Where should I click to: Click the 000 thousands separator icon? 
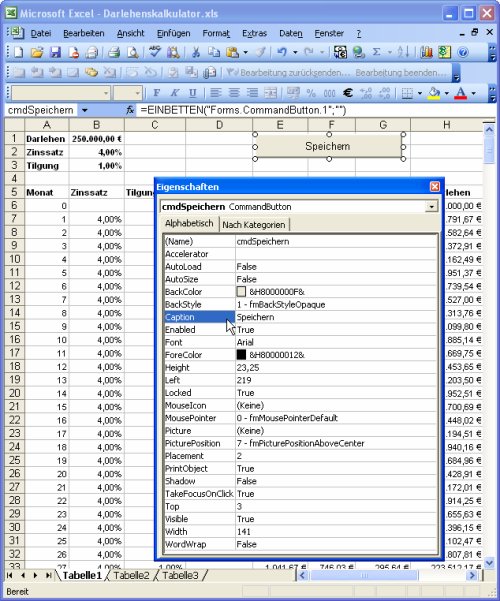[329, 93]
